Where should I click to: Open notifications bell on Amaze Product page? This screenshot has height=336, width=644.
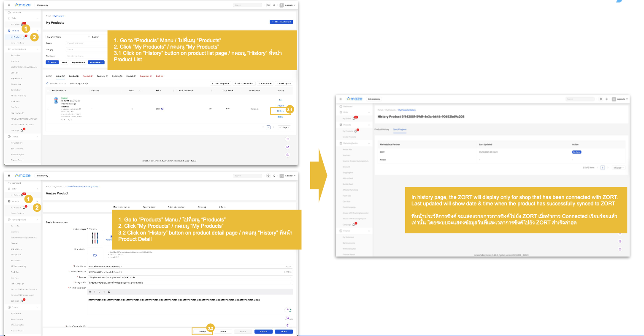[x=274, y=175]
